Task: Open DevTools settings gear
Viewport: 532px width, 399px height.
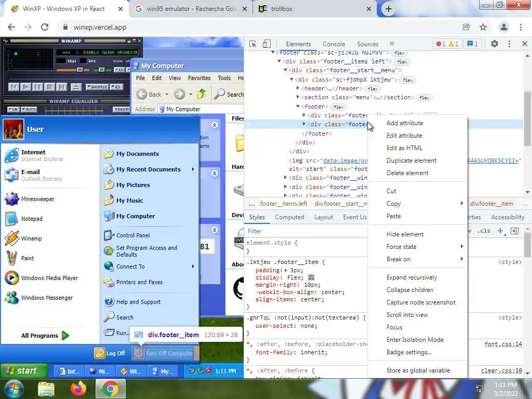Action: click(495, 44)
